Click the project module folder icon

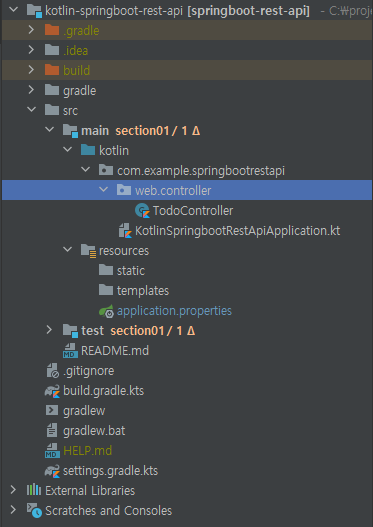click(34, 10)
